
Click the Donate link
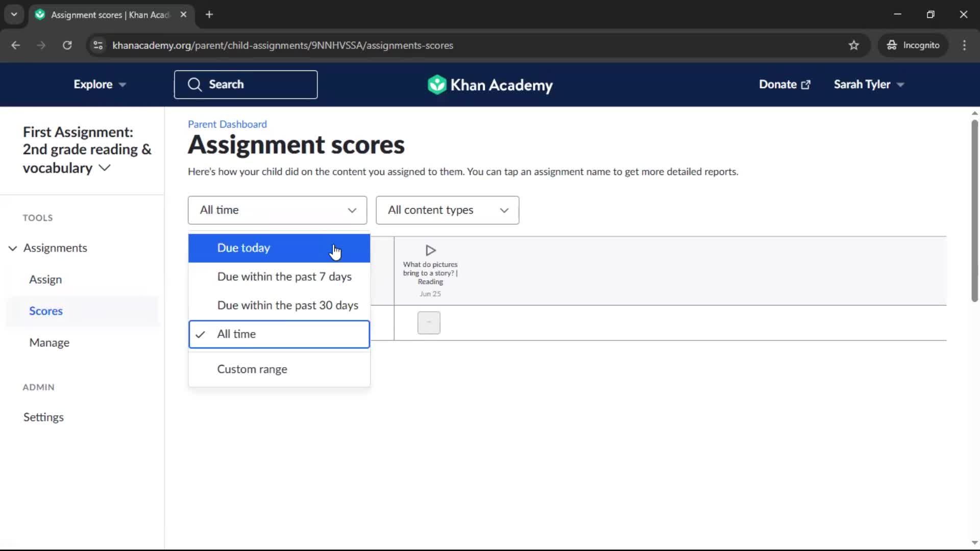(x=784, y=85)
